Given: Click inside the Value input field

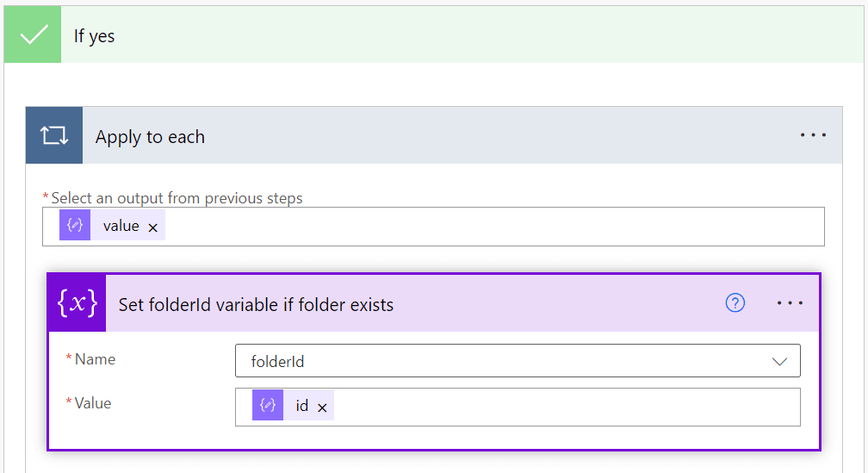Looking at the screenshot, I should pyautogui.click(x=560, y=407).
